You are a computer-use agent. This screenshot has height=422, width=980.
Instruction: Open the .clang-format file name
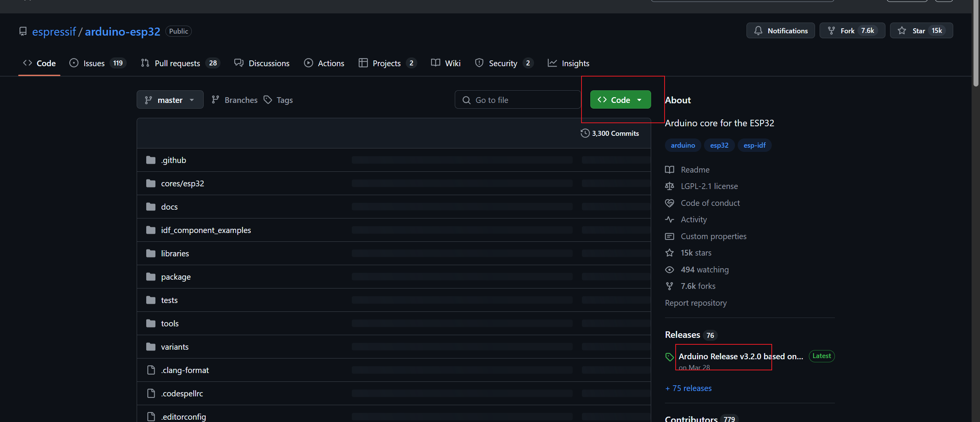click(185, 370)
